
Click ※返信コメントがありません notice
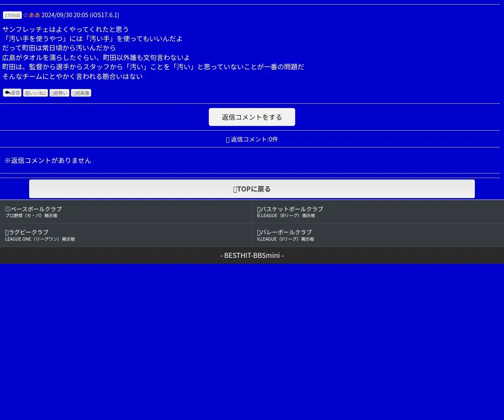[x=48, y=160]
